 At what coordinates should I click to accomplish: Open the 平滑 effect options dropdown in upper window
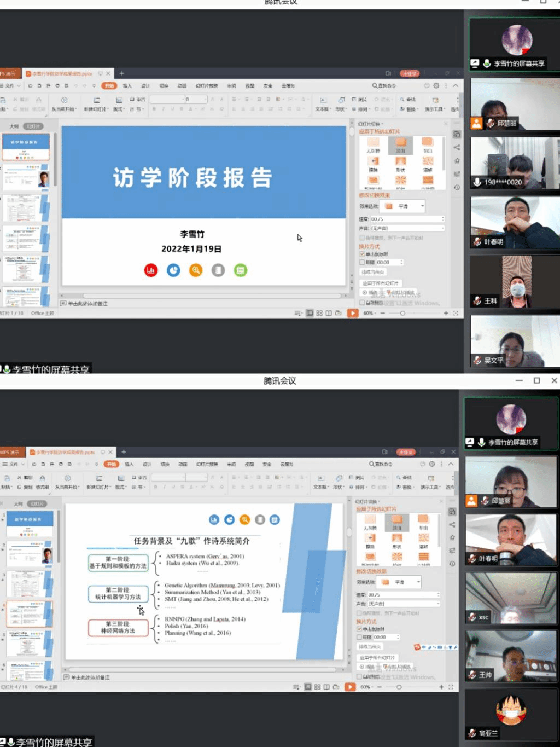(x=422, y=206)
